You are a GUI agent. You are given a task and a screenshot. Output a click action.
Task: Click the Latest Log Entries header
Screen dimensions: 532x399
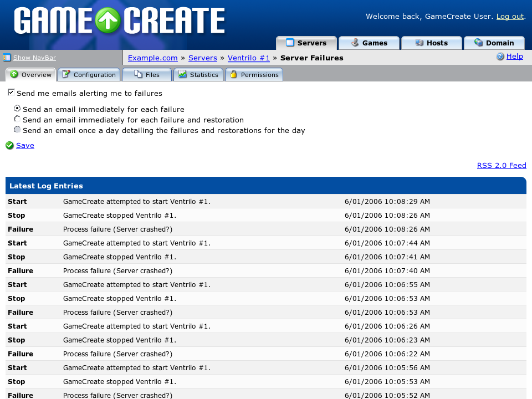pos(265,186)
